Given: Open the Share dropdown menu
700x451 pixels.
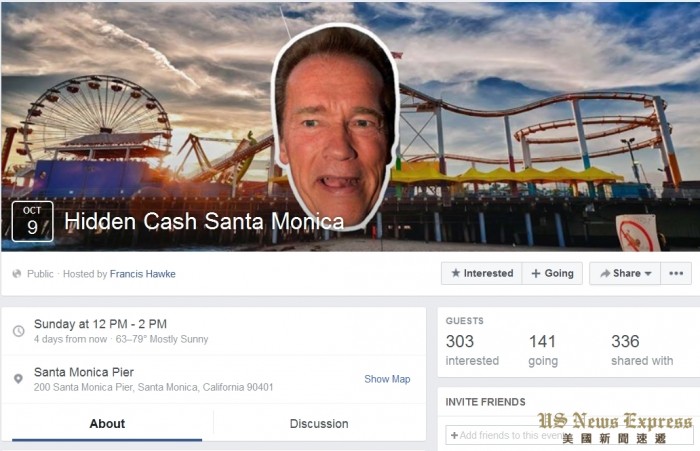Looking at the screenshot, I should click(625, 273).
